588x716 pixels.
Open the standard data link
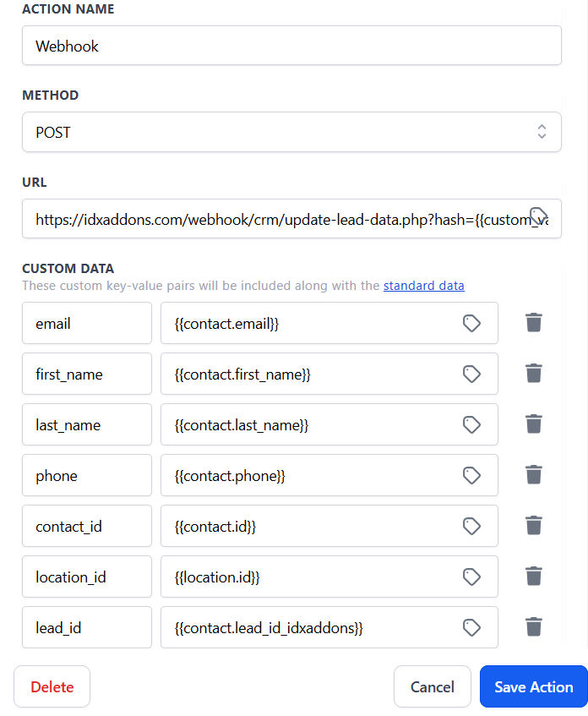pyautogui.click(x=423, y=286)
